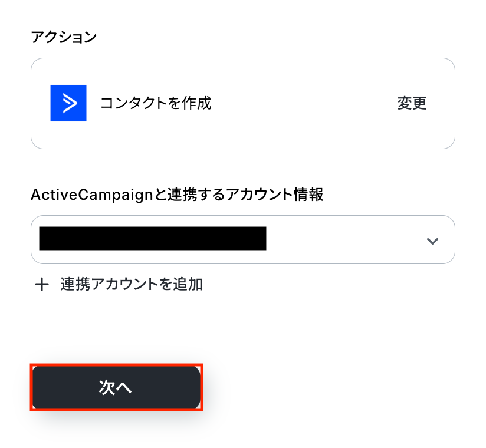Select the コンタクトを作成 action title
Image resolution: width=486 pixels, height=448 pixels.
point(156,103)
